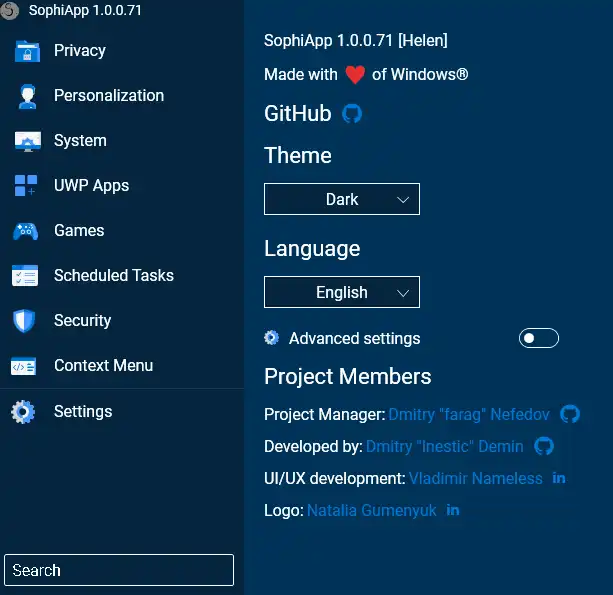Open GitHub icon next to Dmitry Demin
Image resolution: width=613 pixels, height=595 pixels.
pos(544,446)
